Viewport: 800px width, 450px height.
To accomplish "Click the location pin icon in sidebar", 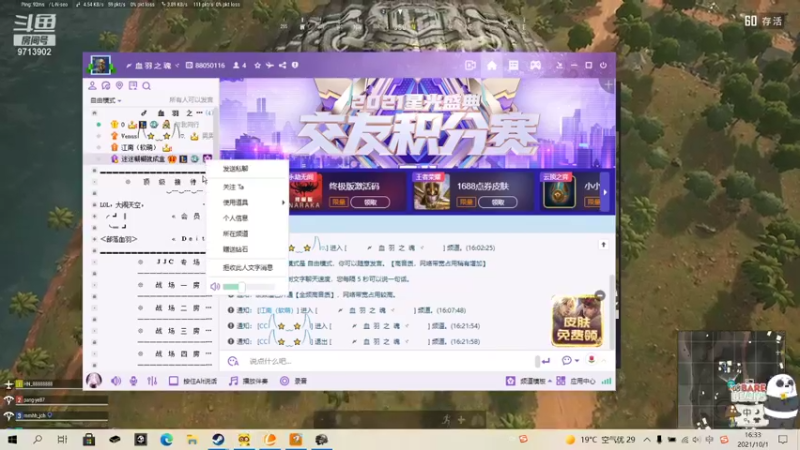I will (119, 86).
